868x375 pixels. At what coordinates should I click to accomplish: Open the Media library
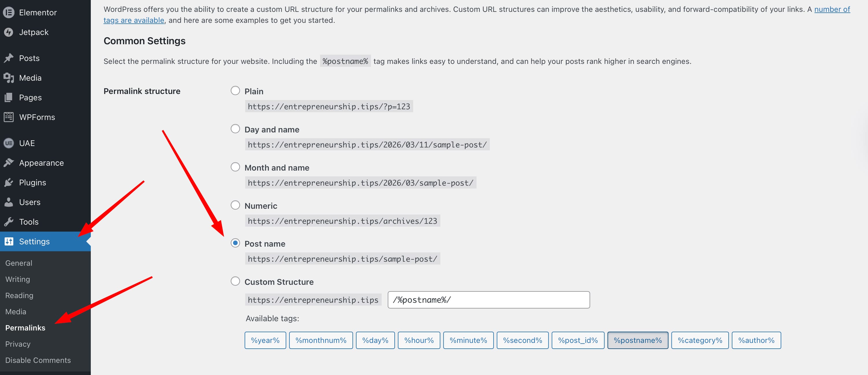(x=30, y=77)
